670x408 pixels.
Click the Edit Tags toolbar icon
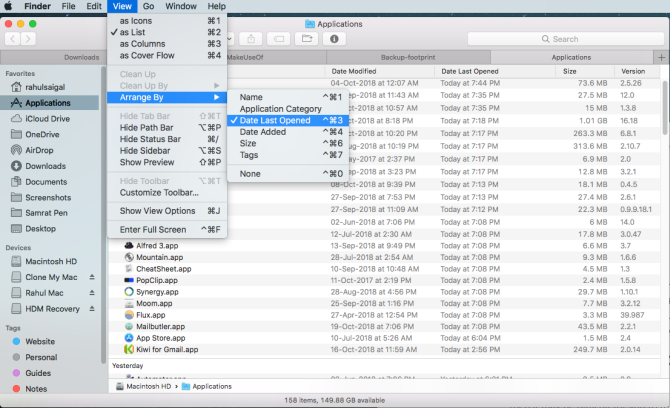(x=279, y=39)
